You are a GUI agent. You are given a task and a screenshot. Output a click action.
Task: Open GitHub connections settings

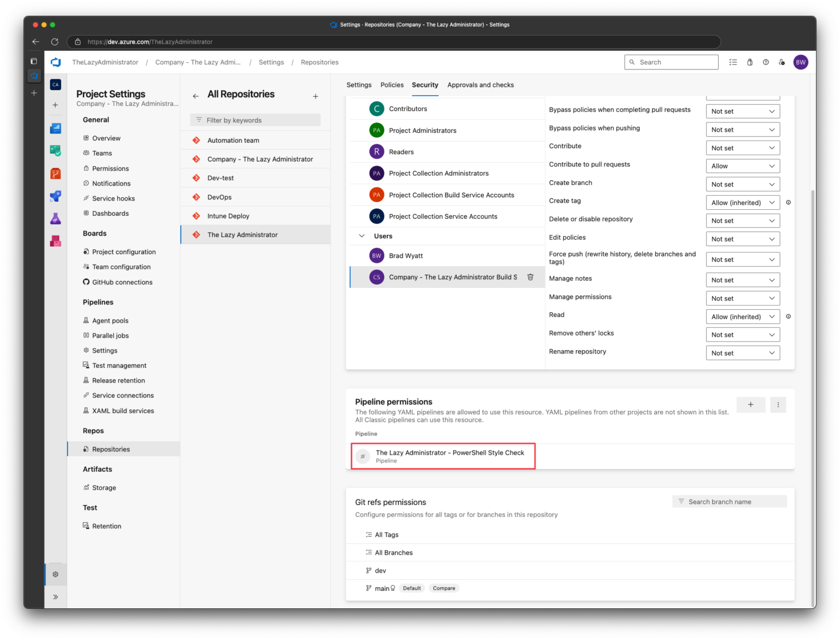[x=122, y=282]
